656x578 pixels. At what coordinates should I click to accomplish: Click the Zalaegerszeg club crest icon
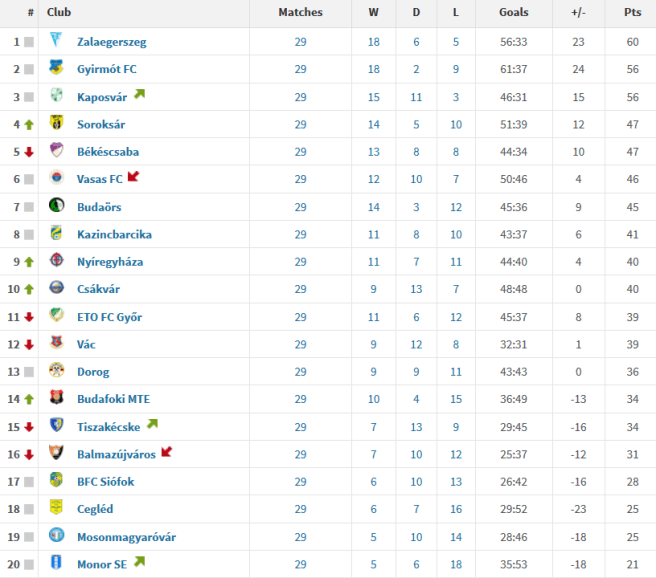point(56,41)
